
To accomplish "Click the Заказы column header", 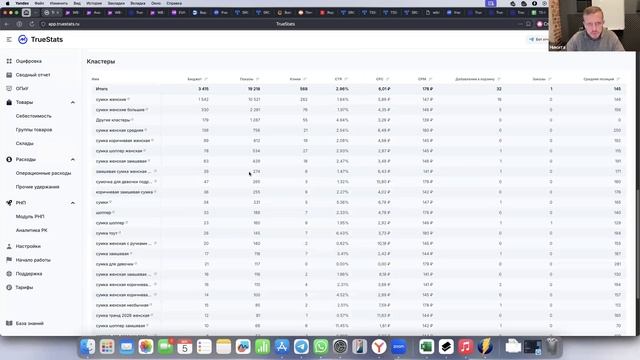I will (x=539, y=79).
